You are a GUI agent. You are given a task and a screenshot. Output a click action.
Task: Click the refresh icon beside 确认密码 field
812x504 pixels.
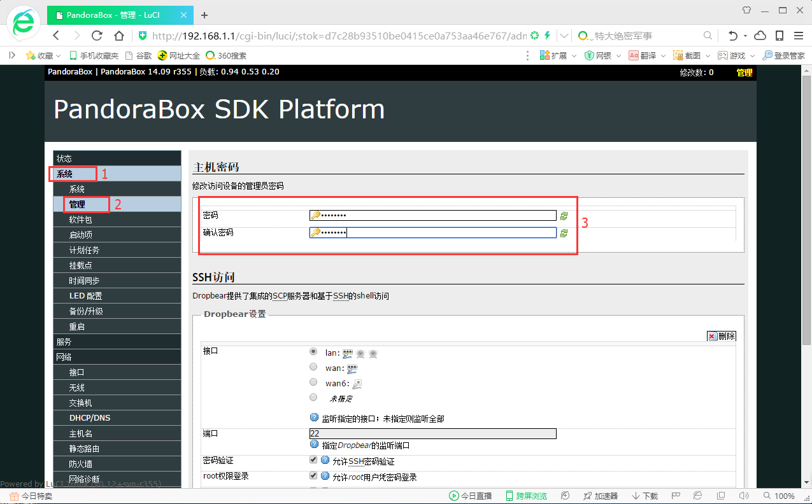pyautogui.click(x=564, y=234)
